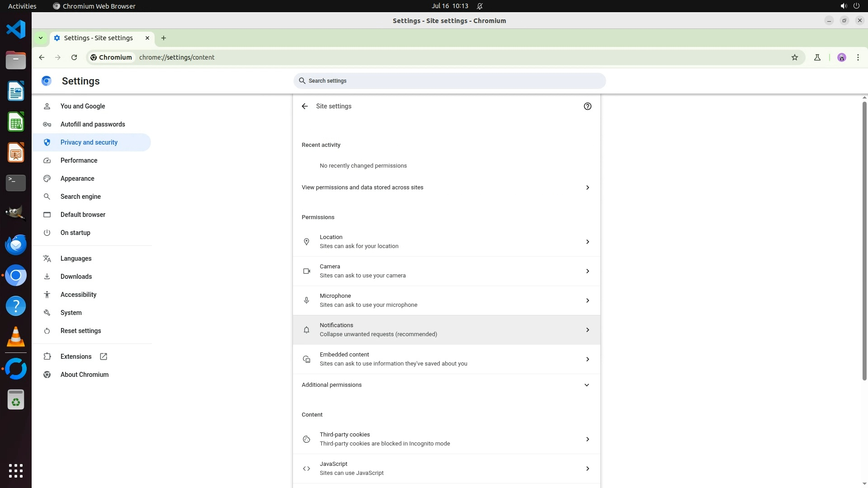
Task: Open new tab with plus icon
Action: 164,38
